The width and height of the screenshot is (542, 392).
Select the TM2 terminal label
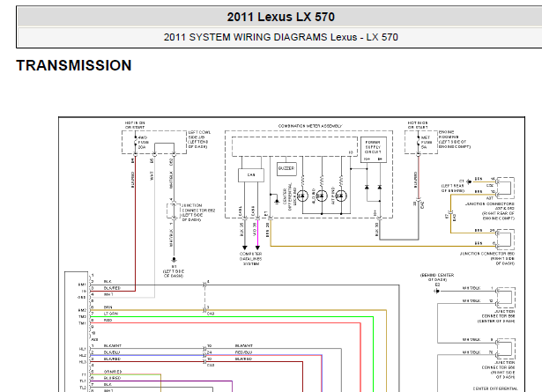tap(82, 317)
